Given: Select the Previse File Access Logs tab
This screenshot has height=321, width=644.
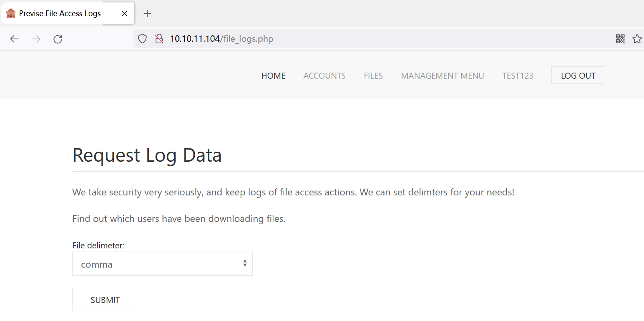Looking at the screenshot, I should tap(60, 14).
